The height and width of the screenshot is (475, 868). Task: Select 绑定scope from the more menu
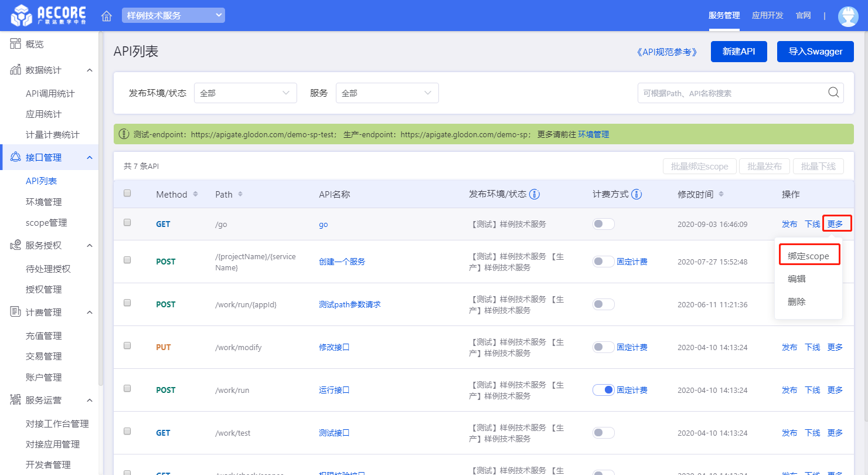pyautogui.click(x=808, y=256)
